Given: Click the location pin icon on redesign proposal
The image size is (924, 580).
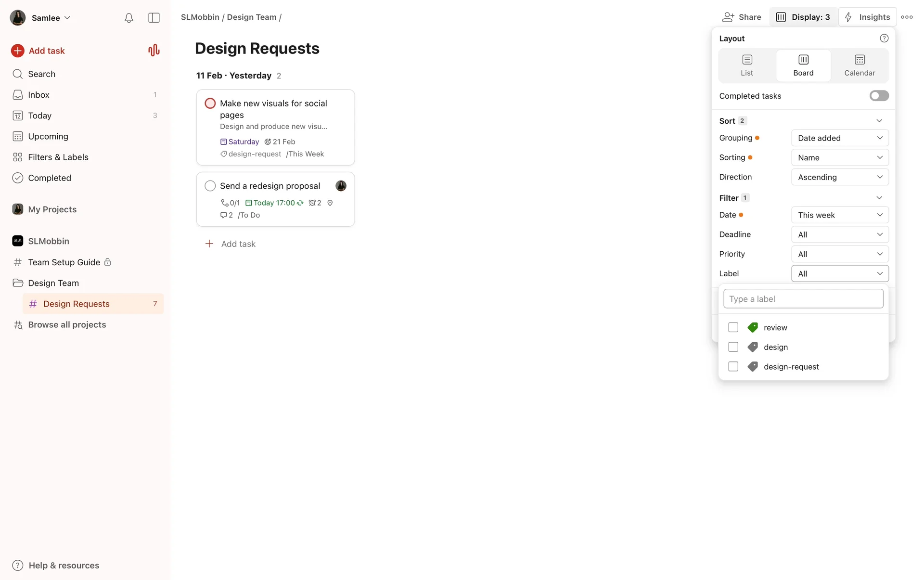Looking at the screenshot, I should click(x=330, y=203).
